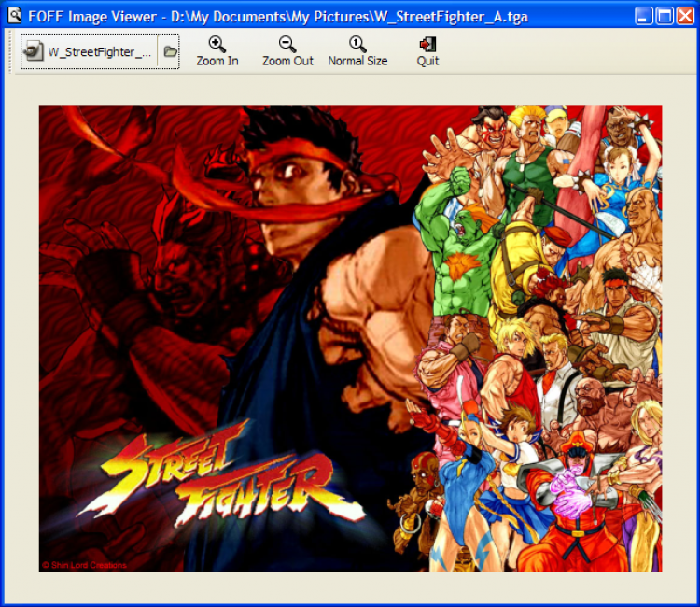
Task: Open the folder browse icon button
Action: (x=170, y=51)
